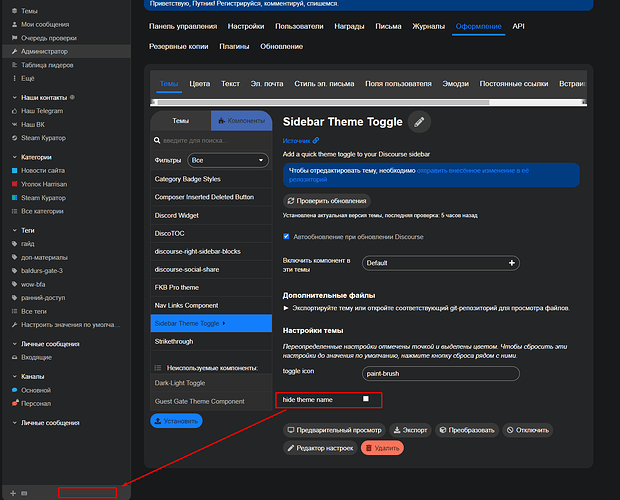The height and width of the screenshot is (500, 620).
Task: Click the Установить upload button
Action: point(176,421)
